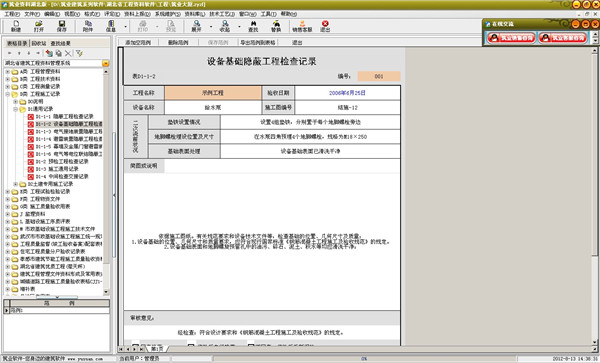Viewport: 600px width, 363px height.
Task: Switch to the 查找结果 tab
Action: [x=60, y=43]
